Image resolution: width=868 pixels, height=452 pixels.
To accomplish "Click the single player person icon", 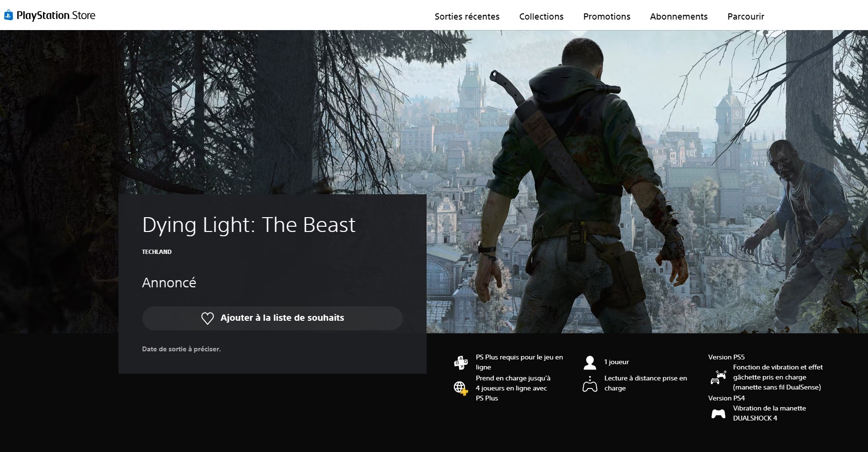I will coord(590,363).
